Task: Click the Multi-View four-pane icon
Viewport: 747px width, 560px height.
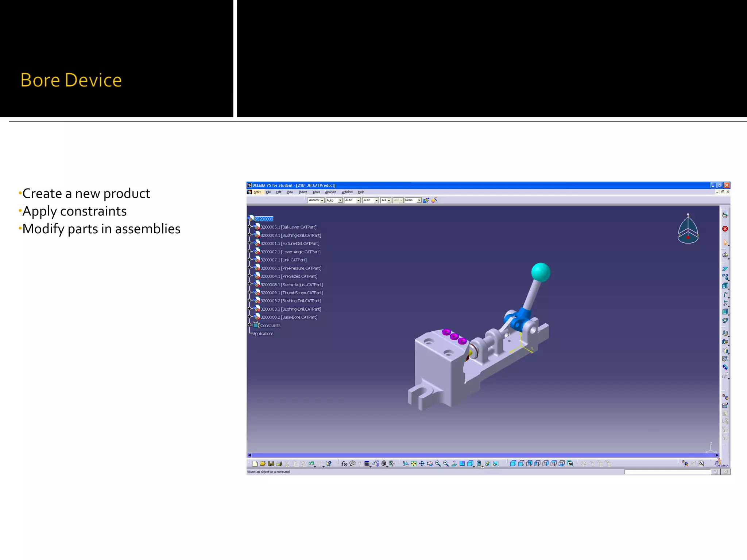Action: point(462,464)
